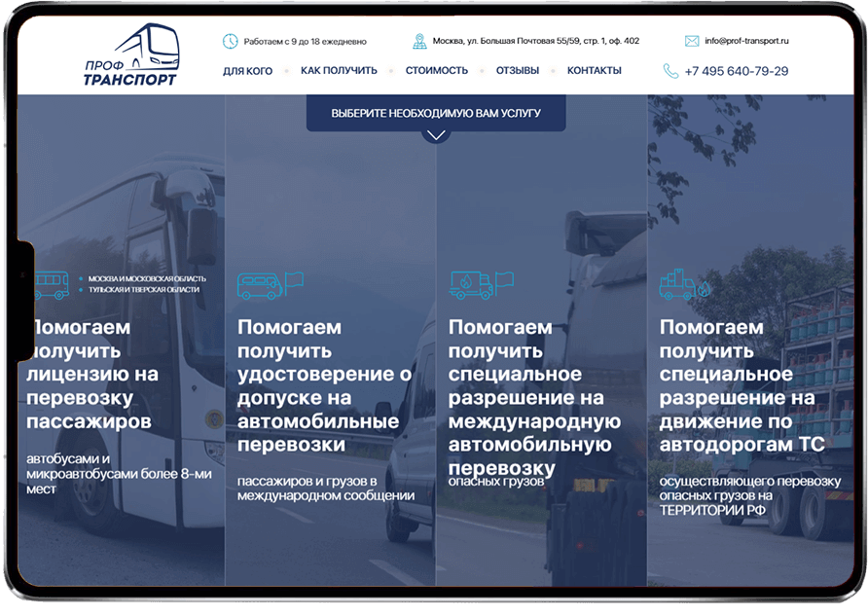Open the ДЛЯ КОГО menu item
Screen dimensions: 868x616
click(x=247, y=71)
